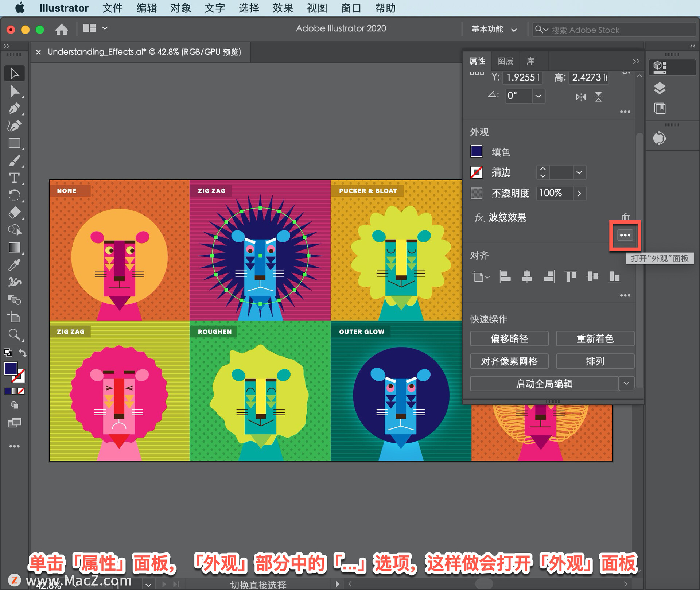Switch to the 图层 tab
This screenshot has width=700, height=590.
(505, 61)
